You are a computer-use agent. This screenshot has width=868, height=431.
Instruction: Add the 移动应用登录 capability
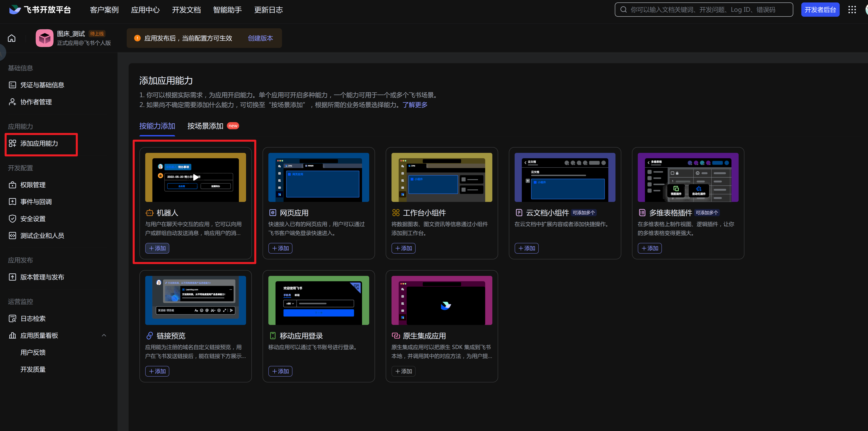pyautogui.click(x=280, y=371)
